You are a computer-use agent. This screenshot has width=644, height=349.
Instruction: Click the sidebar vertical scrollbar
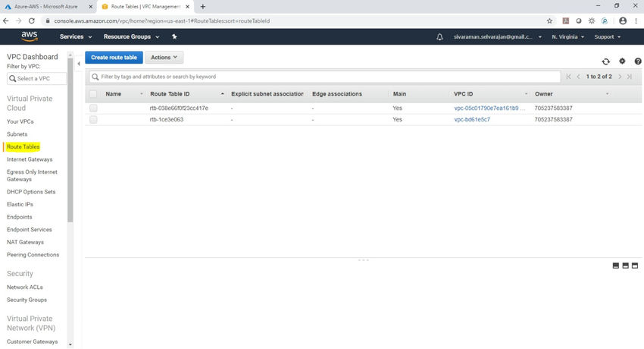[70, 140]
